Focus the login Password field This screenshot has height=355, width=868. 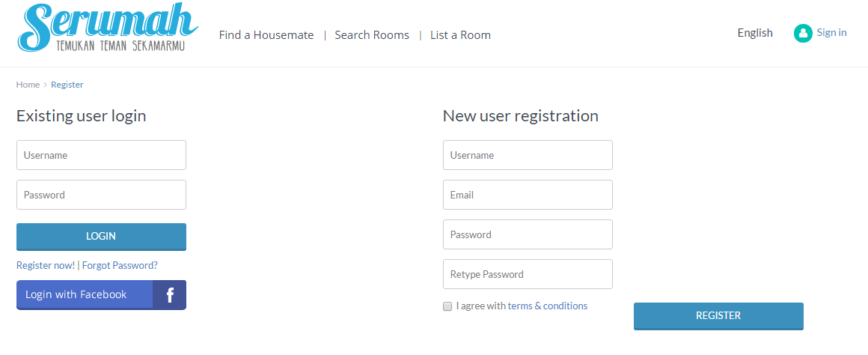click(x=101, y=195)
